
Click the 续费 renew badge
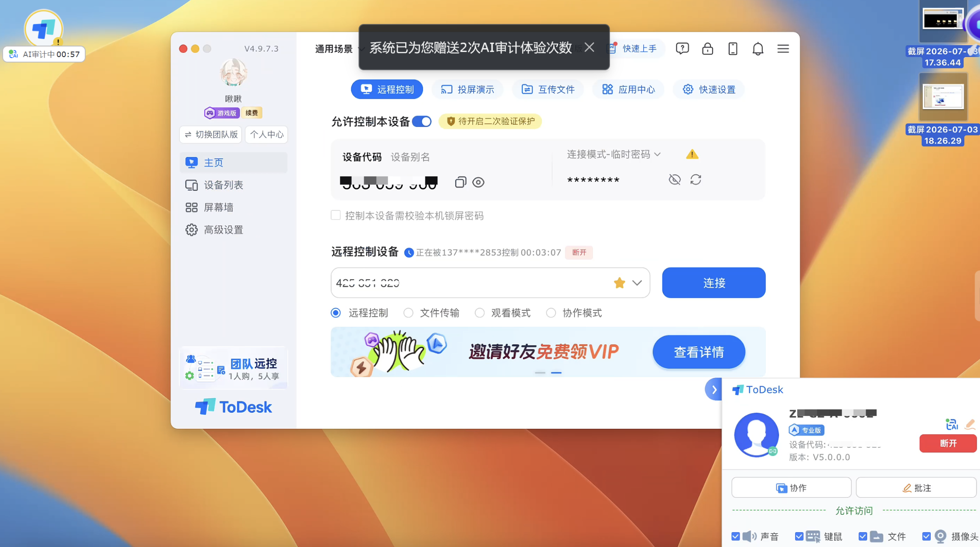pyautogui.click(x=251, y=113)
